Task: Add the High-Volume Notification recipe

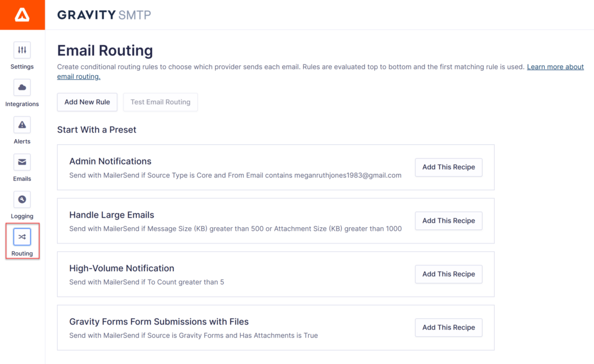Action: [448, 274]
